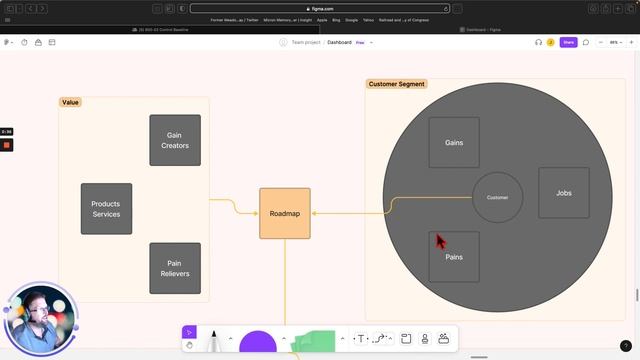Click the Value section label
This screenshot has width=640, height=360.
pyautogui.click(x=70, y=102)
